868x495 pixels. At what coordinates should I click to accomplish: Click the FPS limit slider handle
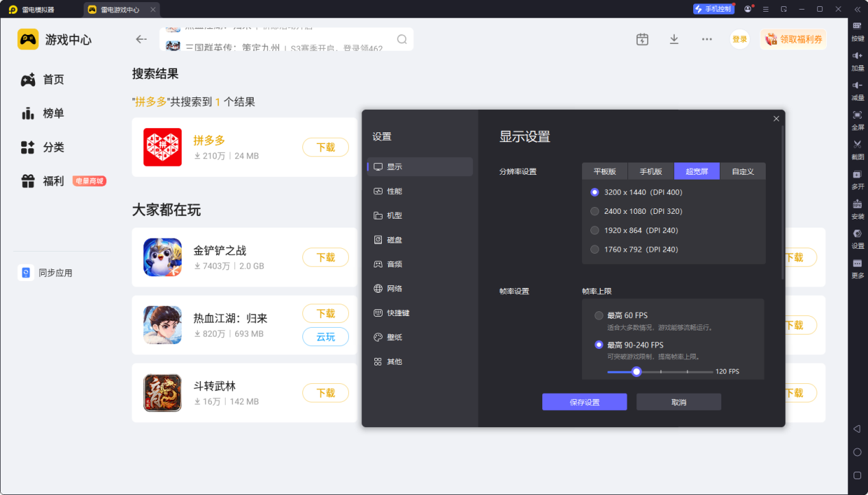point(636,372)
